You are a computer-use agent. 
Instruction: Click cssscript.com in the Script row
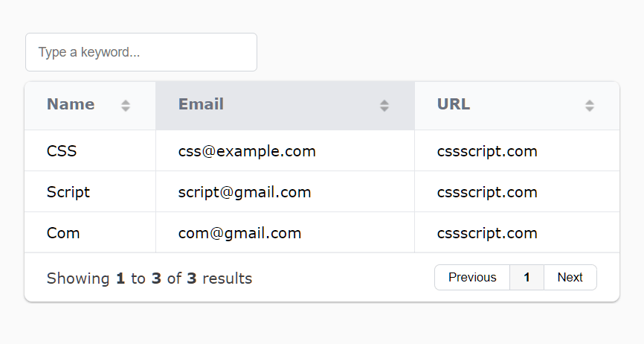[517, 192]
